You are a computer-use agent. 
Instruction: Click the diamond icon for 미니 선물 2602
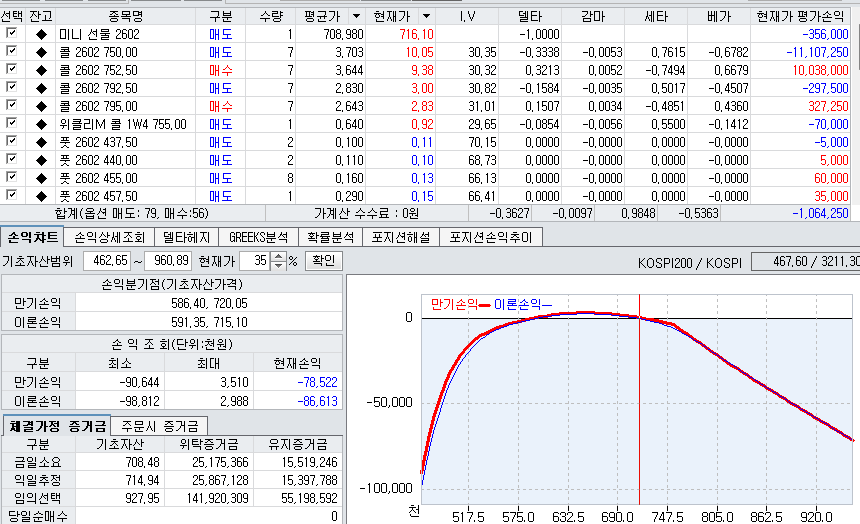pyautogui.click(x=41, y=35)
